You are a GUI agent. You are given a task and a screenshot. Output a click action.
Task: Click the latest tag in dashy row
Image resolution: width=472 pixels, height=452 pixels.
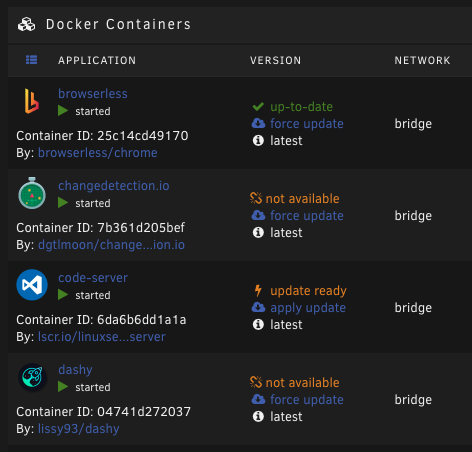pos(286,417)
